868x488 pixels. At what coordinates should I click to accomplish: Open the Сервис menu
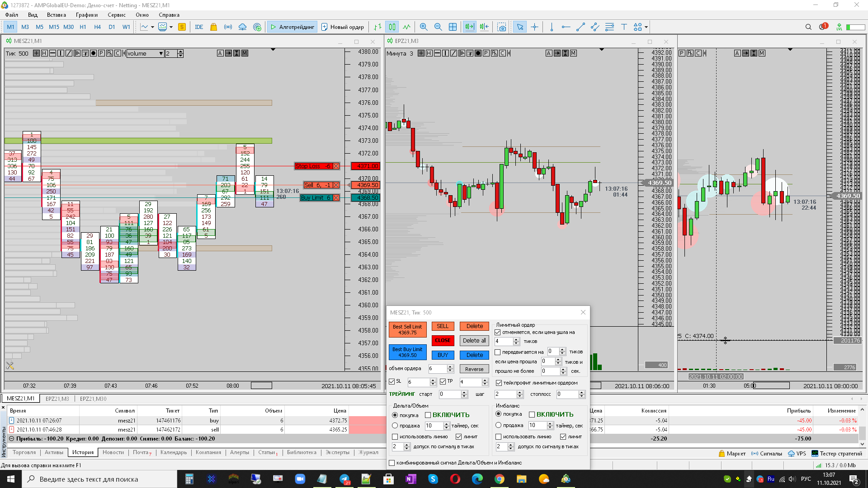click(116, 15)
